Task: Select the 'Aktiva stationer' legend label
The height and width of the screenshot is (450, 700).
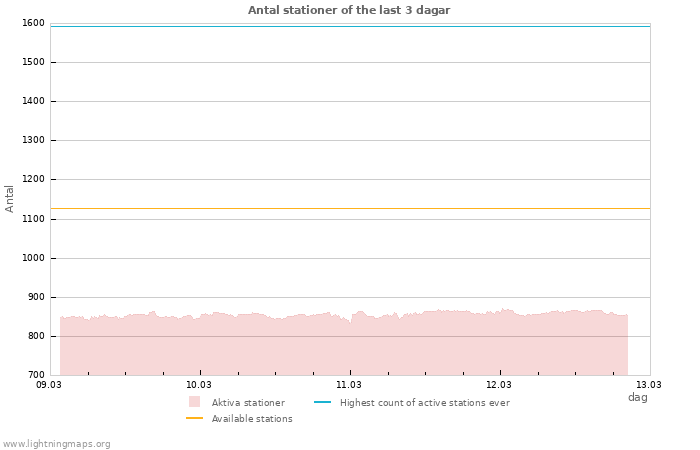Action: click(248, 402)
